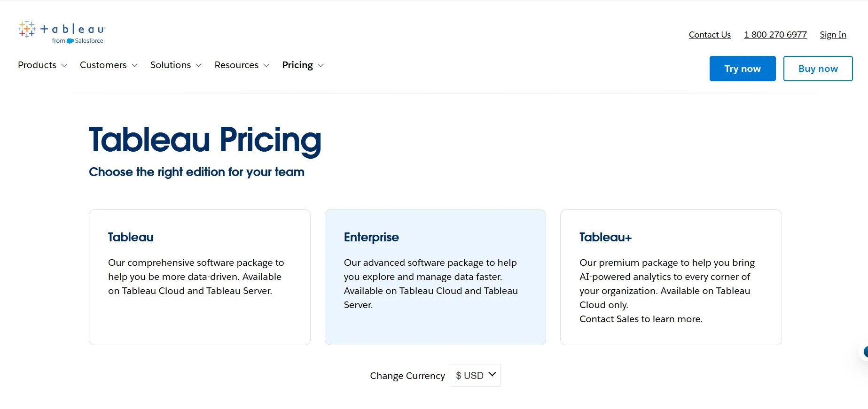
Task: Select the Tableau+ edition card
Action: (671, 277)
